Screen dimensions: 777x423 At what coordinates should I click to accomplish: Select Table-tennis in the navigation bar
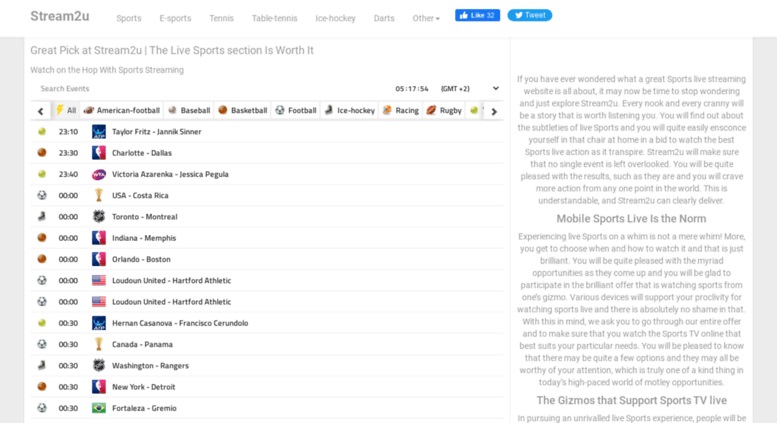[x=275, y=18]
